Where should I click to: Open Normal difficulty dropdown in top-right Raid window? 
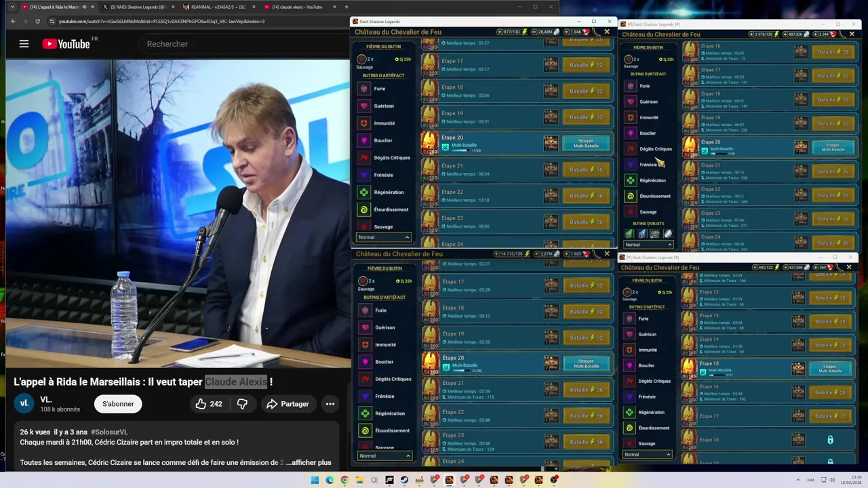pos(648,245)
